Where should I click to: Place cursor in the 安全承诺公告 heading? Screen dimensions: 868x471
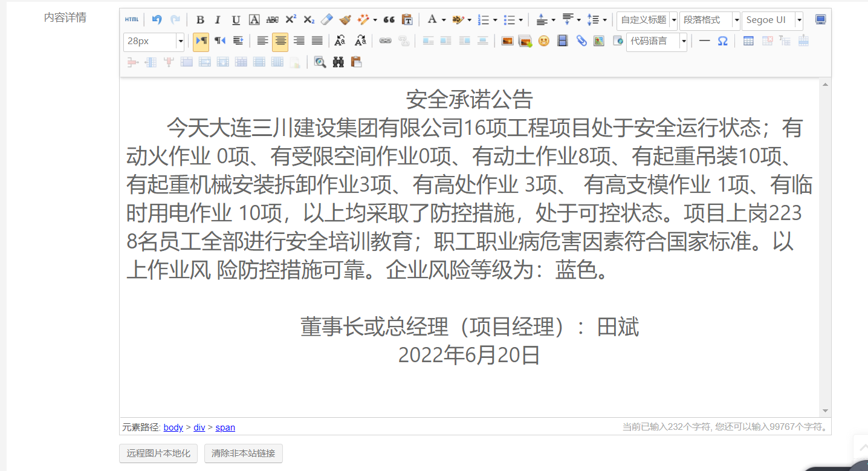(469, 99)
